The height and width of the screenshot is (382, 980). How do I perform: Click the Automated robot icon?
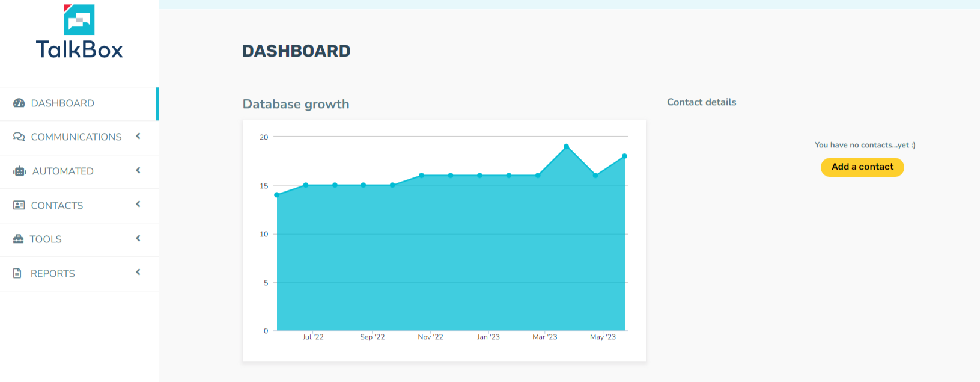pos(20,171)
